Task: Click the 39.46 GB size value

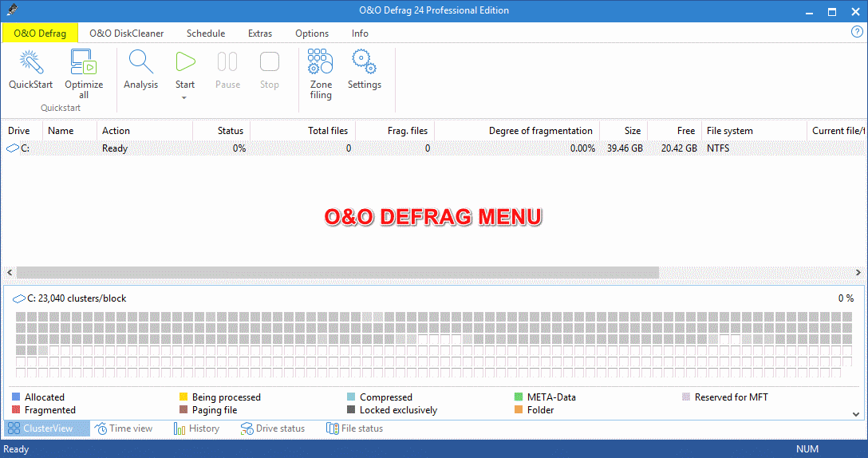Action: click(x=625, y=148)
